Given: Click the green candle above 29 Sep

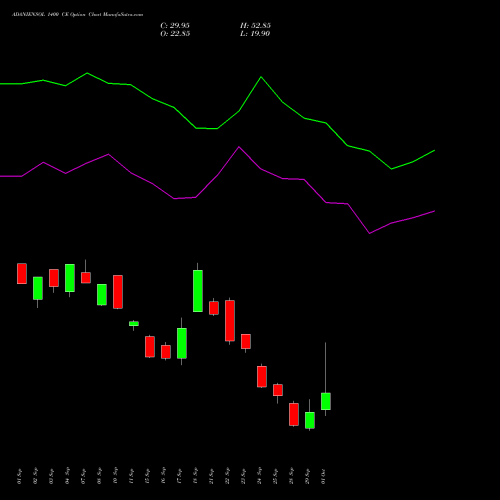Looking at the screenshot, I should pyautogui.click(x=310, y=420).
